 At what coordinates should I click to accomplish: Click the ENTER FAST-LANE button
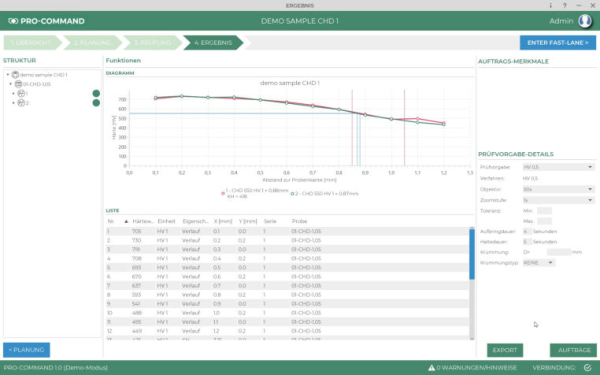click(x=558, y=42)
